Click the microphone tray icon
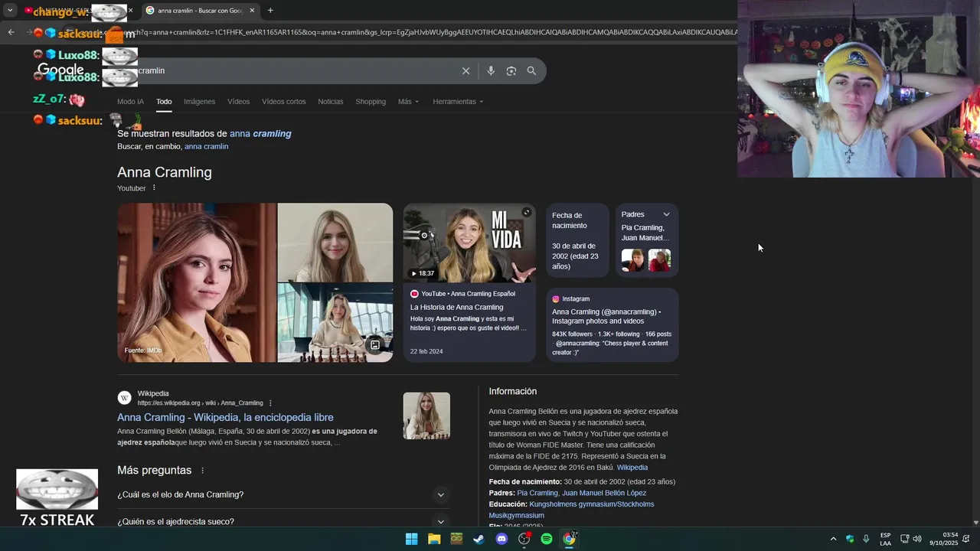 point(866,539)
